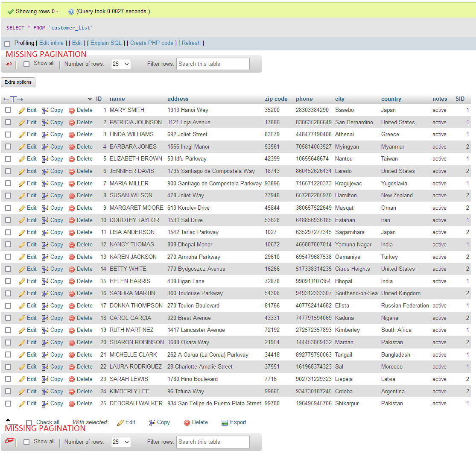Open the table display options pencil icon
The image size is (476, 454).
(9, 64)
